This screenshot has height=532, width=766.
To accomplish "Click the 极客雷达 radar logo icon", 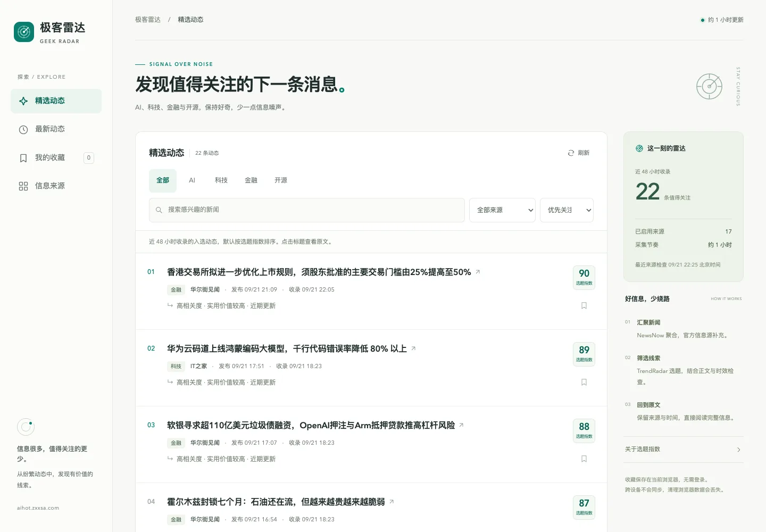I will pyautogui.click(x=23, y=32).
